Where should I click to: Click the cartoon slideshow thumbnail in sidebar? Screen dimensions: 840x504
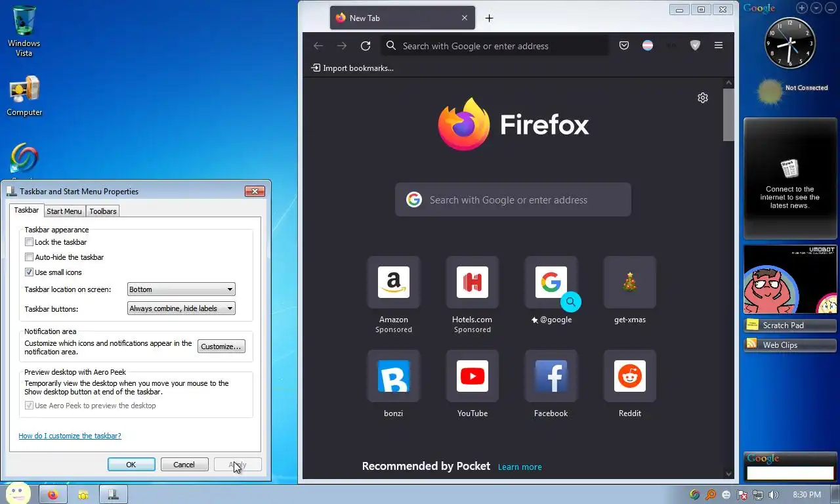[x=790, y=280]
